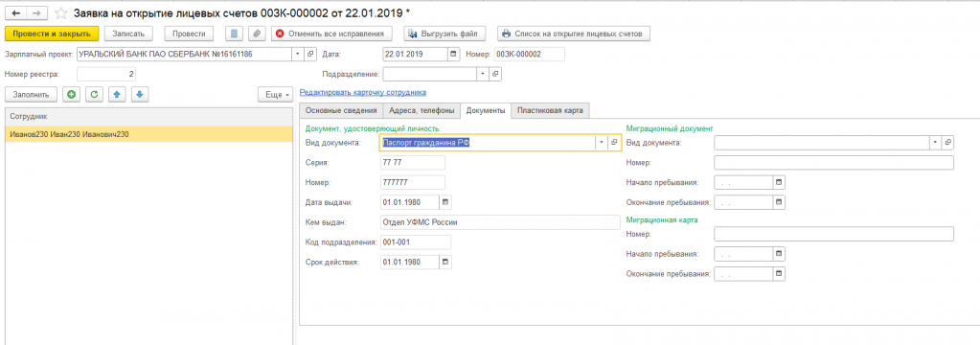Open calendar for migration document Начало пребывания
Screen dimensions: 980x345
[779, 182]
